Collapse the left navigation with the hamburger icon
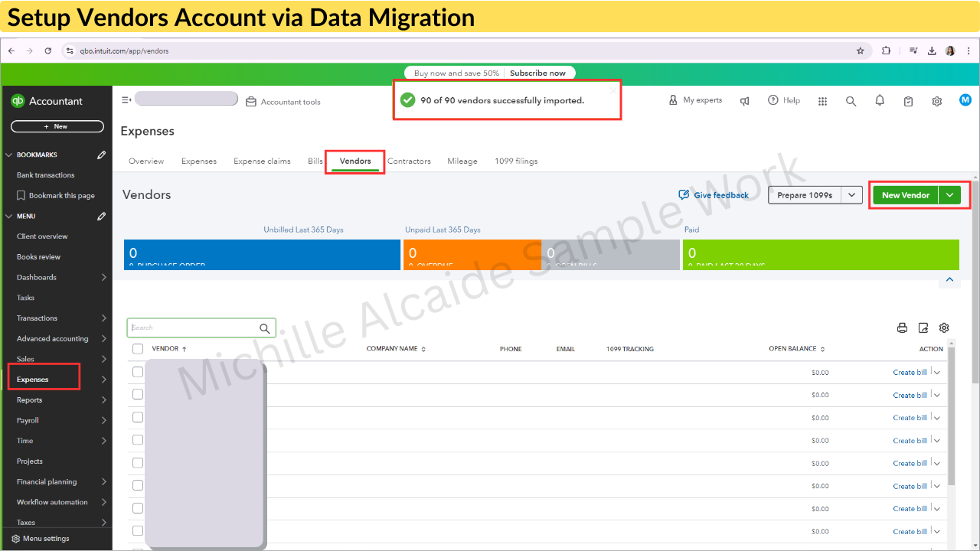This screenshot has width=980, height=551. (126, 99)
